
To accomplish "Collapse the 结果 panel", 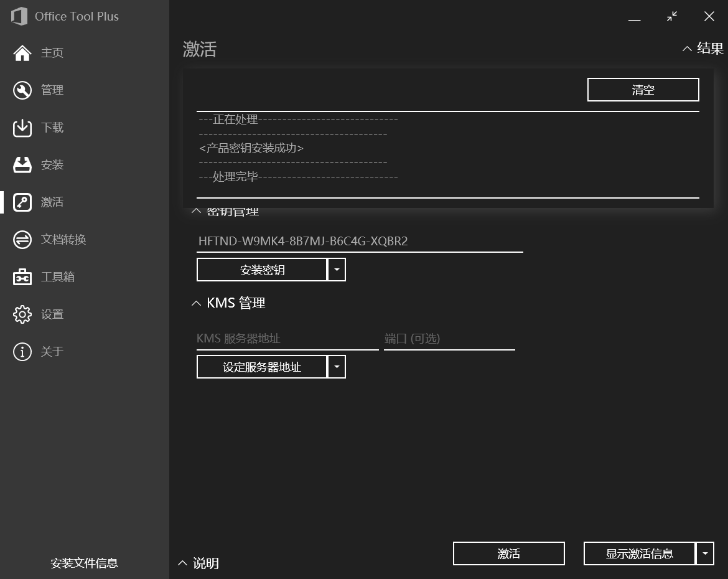I will pos(703,49).
